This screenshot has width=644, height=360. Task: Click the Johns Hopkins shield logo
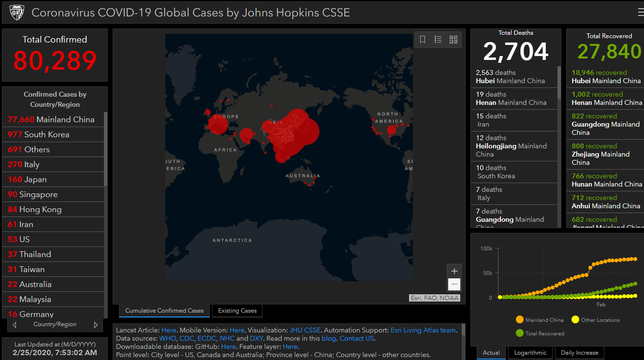click(17, 13)
